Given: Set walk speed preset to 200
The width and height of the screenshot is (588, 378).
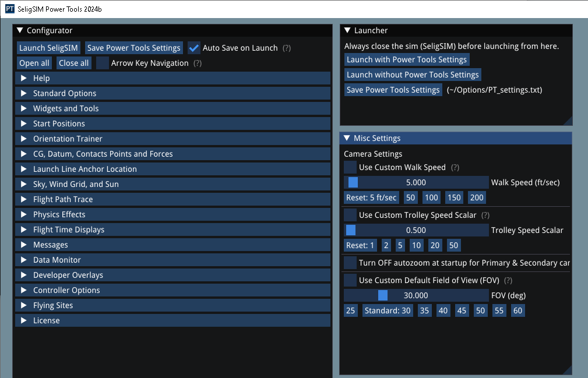Looking at the screenshot, I should pyautogui.click(x=477, y=197).
